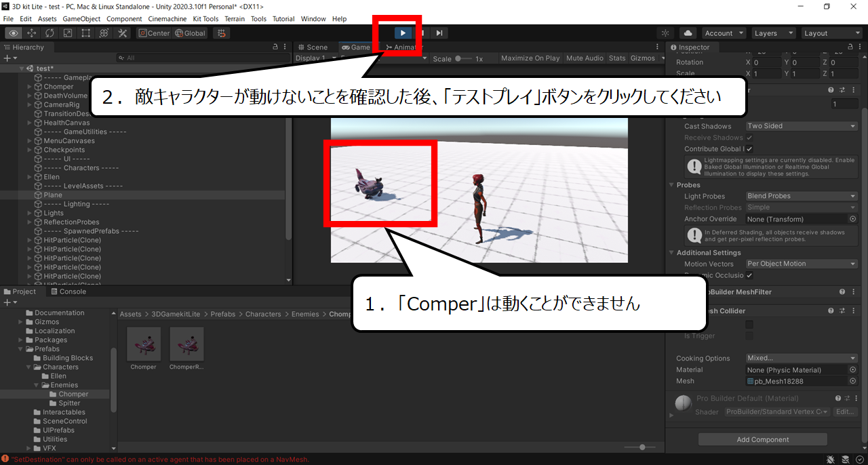Click the Hierarchy add (+) button
Screen dimensions: 868x465
point(9,58)
